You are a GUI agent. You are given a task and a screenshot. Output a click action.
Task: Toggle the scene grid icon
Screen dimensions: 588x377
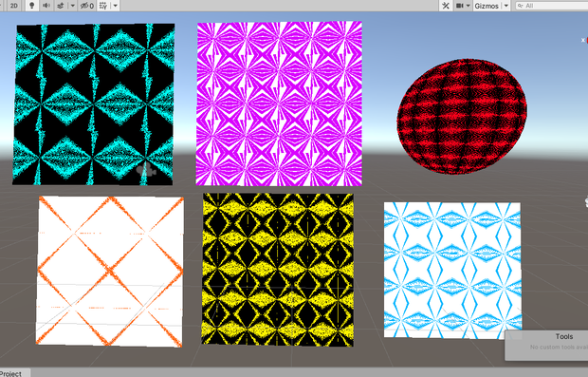[103, 6]
